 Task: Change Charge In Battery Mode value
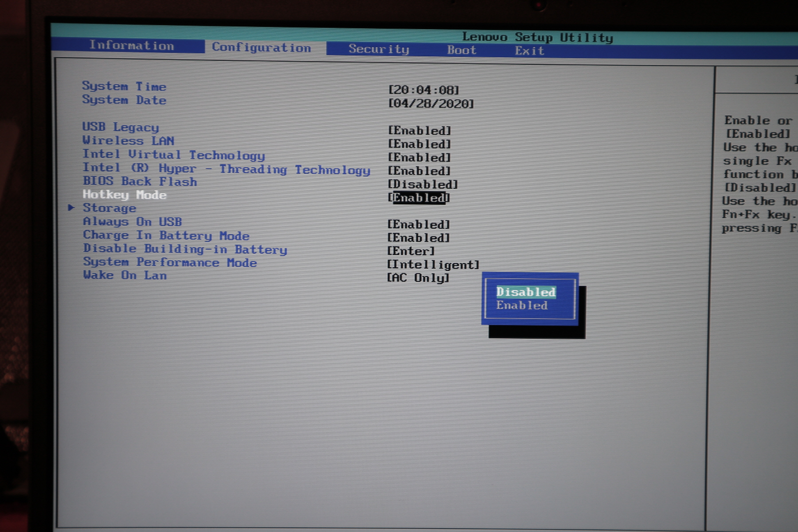[419, 238]
